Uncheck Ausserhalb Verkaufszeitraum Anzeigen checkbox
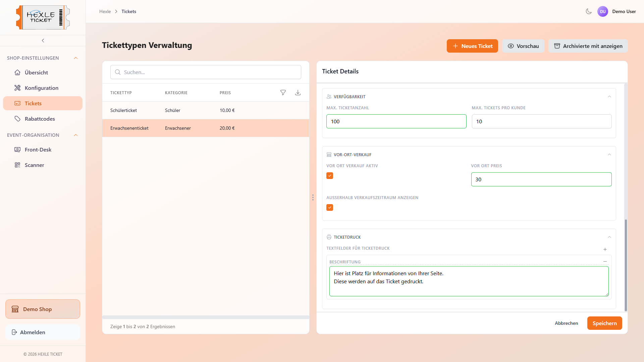 (330, 207)
